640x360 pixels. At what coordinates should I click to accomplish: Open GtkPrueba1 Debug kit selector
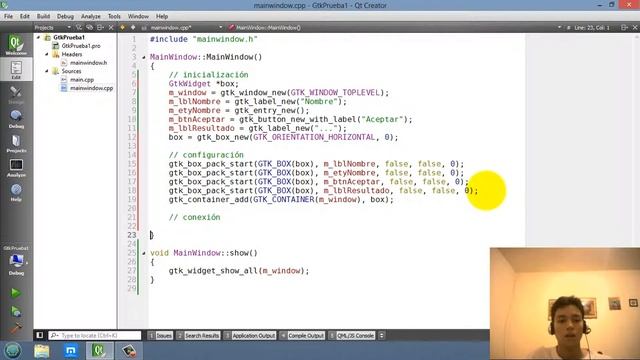coord(16,261)
